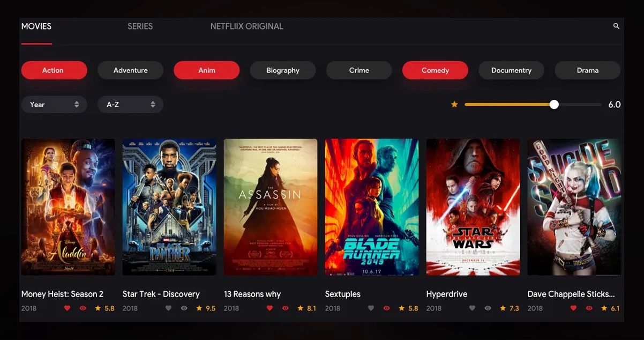Toggle the eye icon under 13 Reasons why
The image size is (644, 340).
(x=286, y=308)
